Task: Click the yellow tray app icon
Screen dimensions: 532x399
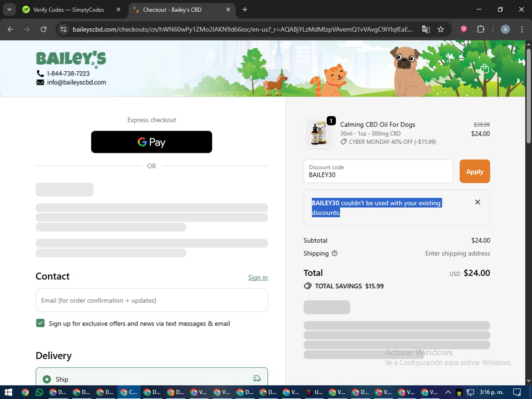Action: pos(459,392)
